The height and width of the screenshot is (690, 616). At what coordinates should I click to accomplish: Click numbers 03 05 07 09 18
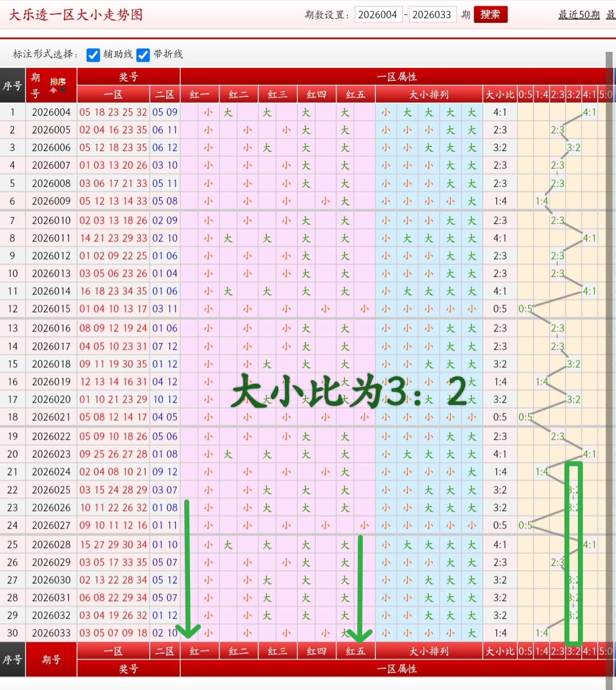[113, 633]
